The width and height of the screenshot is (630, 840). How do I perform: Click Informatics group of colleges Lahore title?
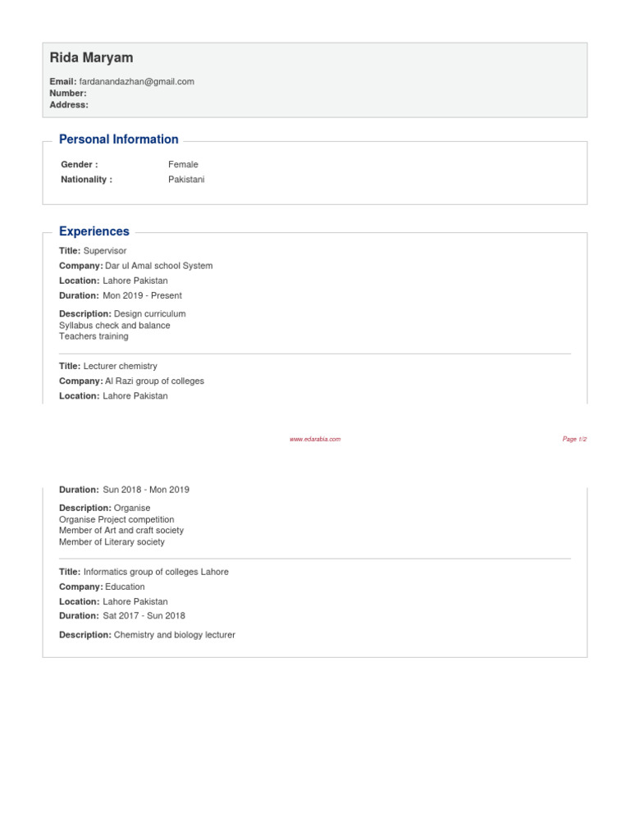click(156, 572)
